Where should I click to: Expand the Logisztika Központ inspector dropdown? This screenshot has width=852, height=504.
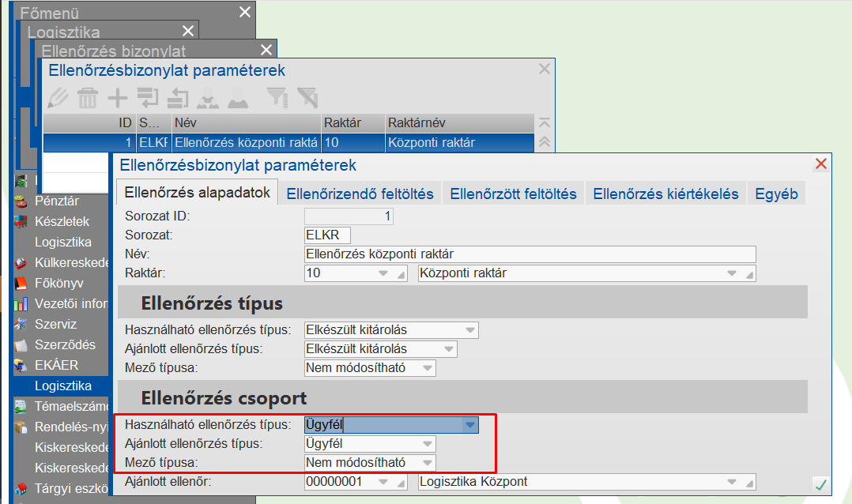tap(731, 482)
